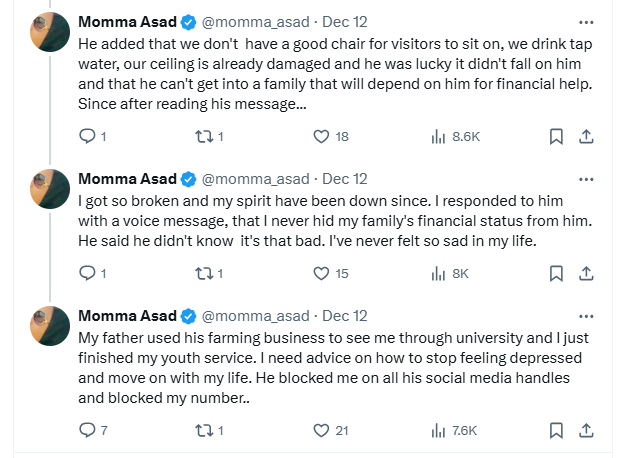The height and width of the screenshot is (458, 617).
Task: Like the tweet with 21 likes
Action: coord(321,430)
